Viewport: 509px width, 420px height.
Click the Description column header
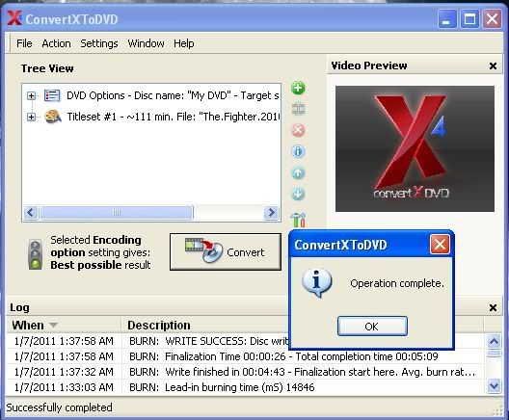coord(159,326)
